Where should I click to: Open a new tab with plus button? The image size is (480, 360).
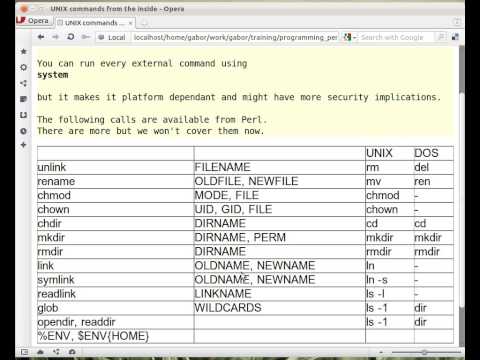point(144,23)
